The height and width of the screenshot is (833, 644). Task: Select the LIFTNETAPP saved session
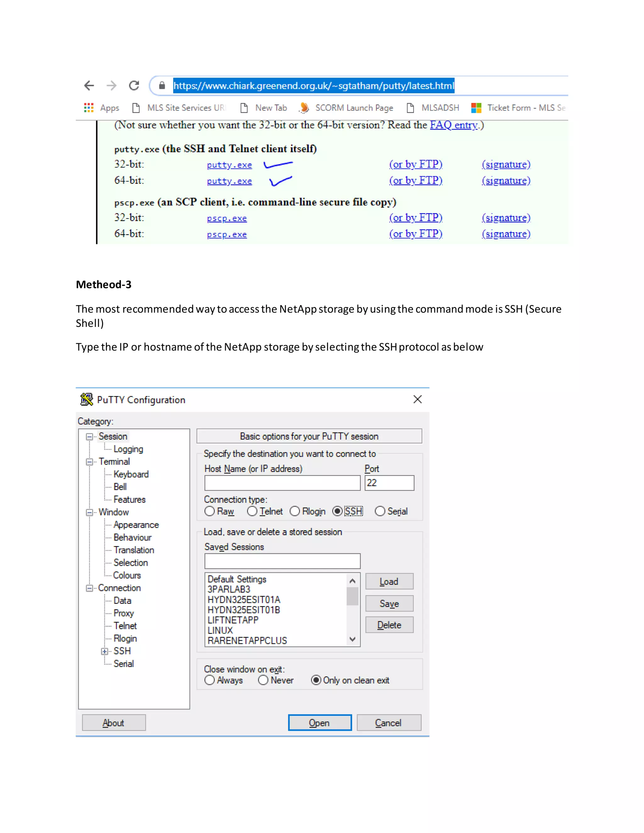pos(233,620)
